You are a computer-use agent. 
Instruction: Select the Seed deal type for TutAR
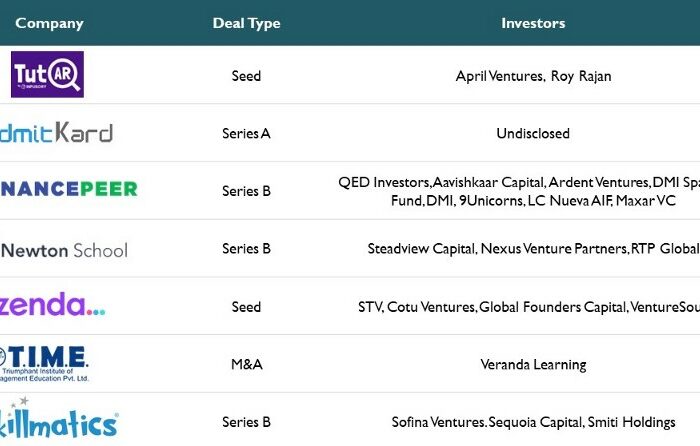click(x=246, y=76)
